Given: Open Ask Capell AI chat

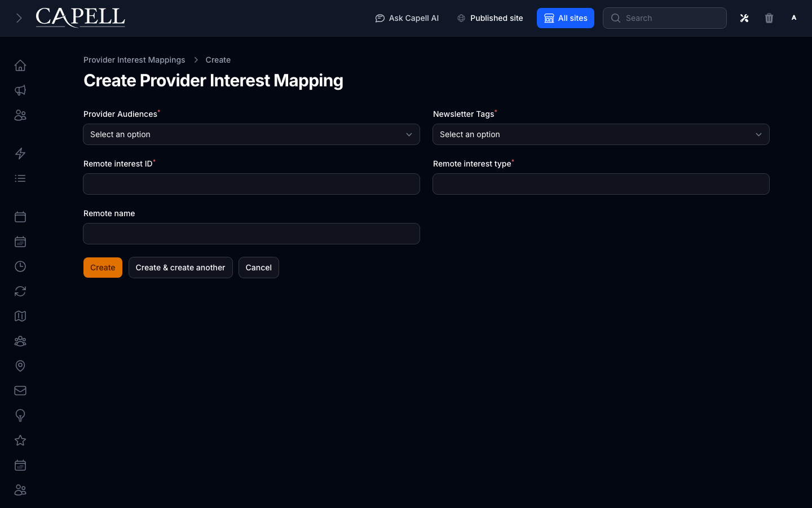Looking at the screenshot, I should click(407, 18).
